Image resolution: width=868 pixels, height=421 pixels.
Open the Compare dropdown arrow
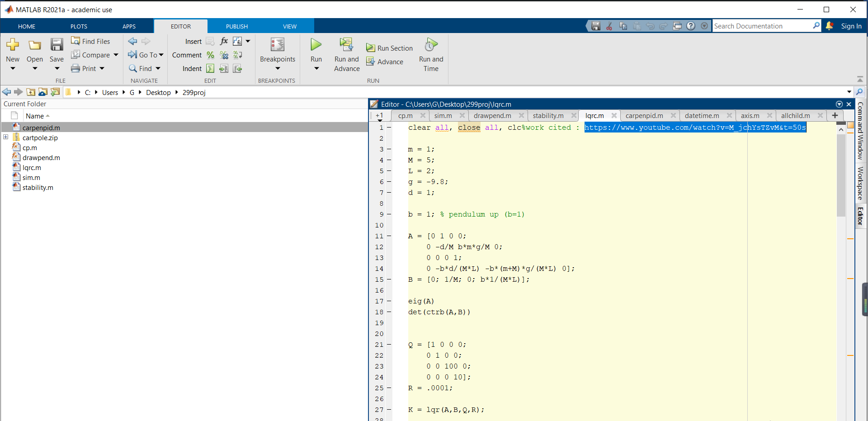tap(116, 55)
